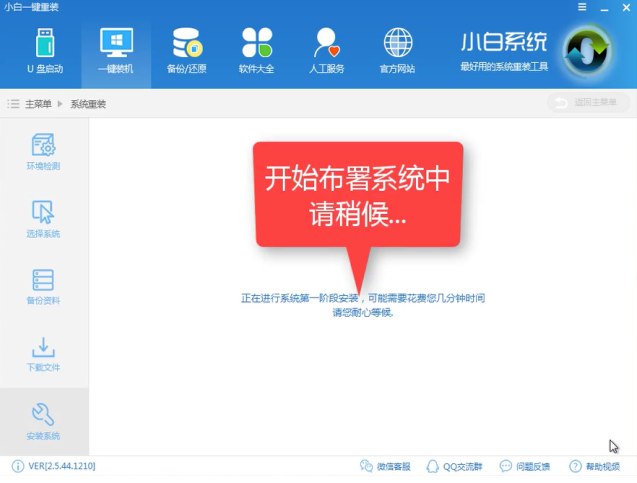The width and height of the screenshot is (637, 483).
Task: Click the 请您耐心等候 text line
Action: click(363, 312)
